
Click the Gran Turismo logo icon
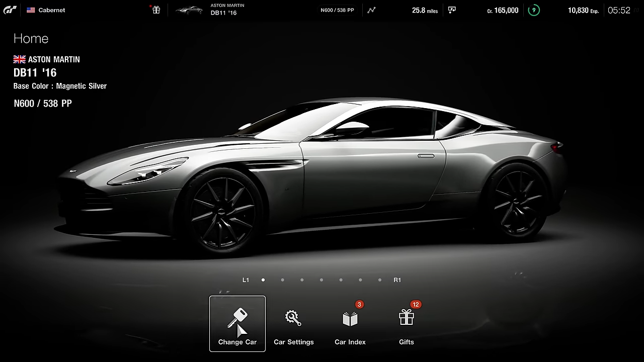click(10, 10)
